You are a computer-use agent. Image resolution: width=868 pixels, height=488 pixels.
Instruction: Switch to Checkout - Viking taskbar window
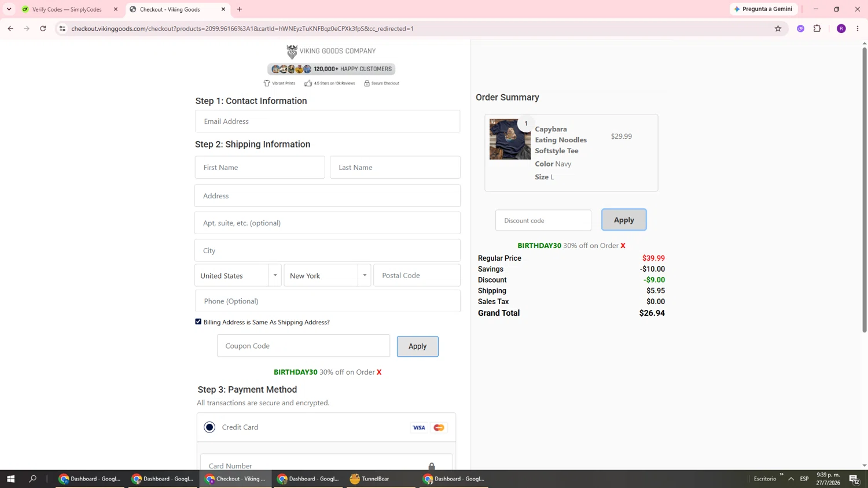coord(236,479)
